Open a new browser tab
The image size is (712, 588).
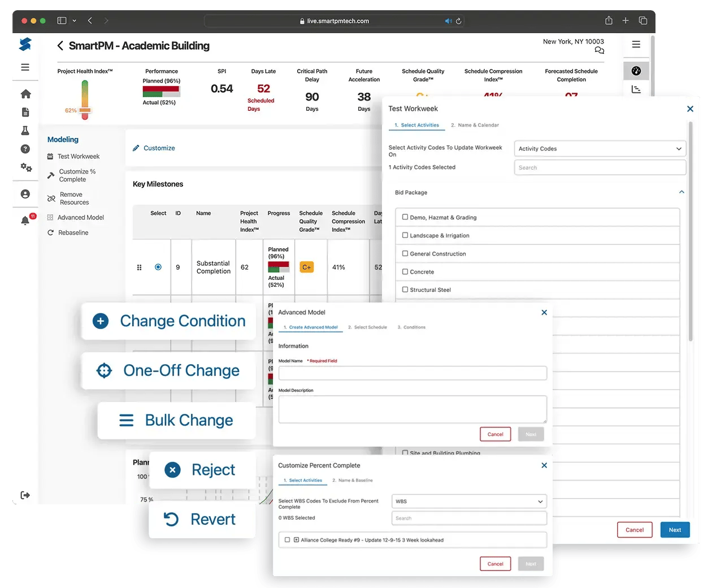click(x=626, y=21)
